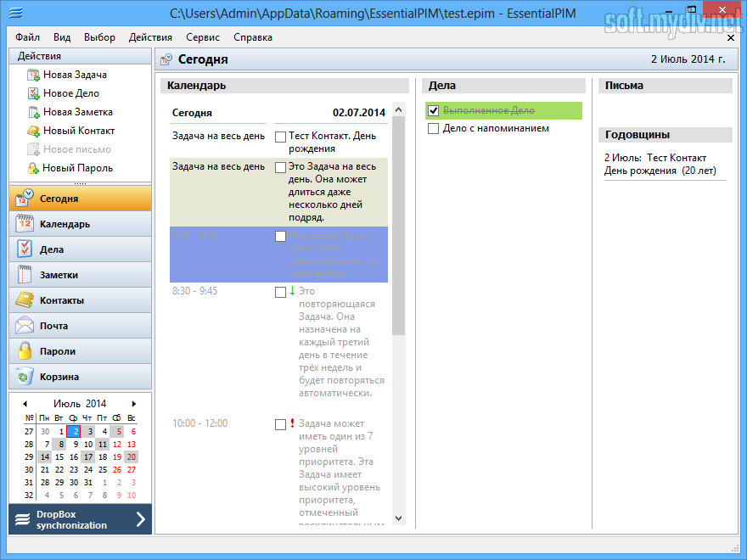This screenshot has height=560, width=747.
Task: Click the EssentialPIM app icon in title bar
Action: (x=16, y=13)
